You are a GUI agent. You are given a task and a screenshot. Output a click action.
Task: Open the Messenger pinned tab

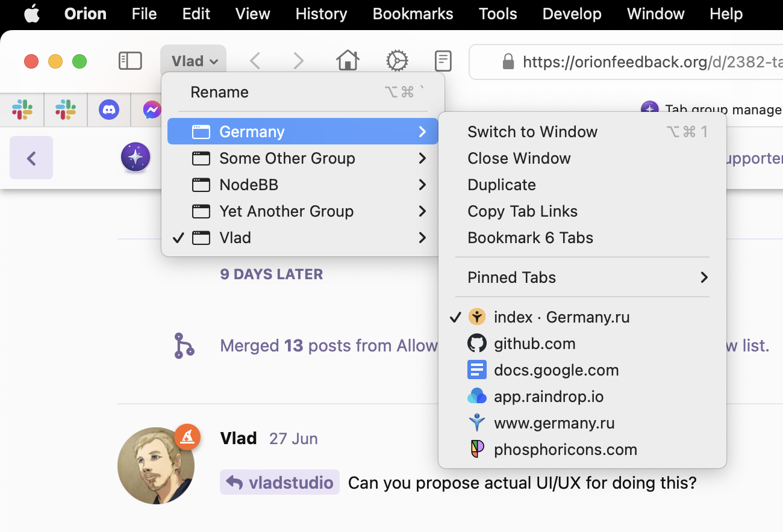point(151,110)
